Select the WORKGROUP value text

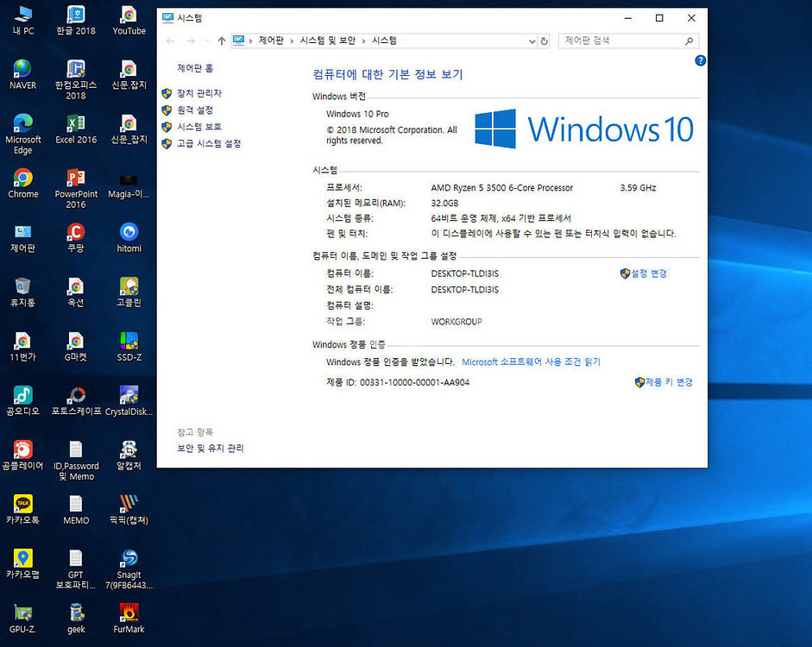456,322
